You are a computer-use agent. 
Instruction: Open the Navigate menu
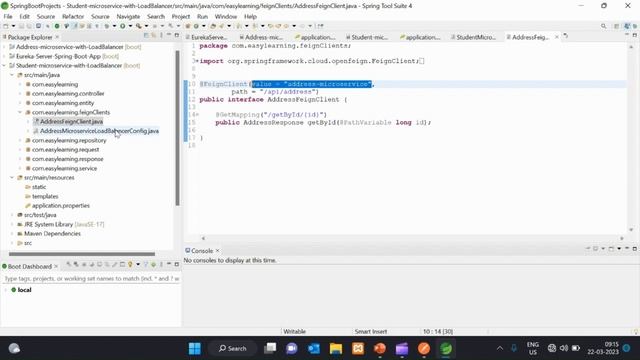click(x=128, y=17)
